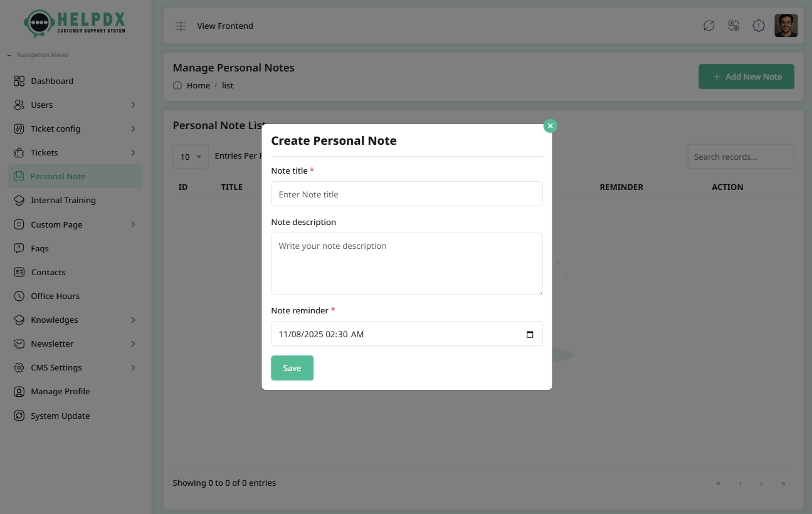Click the profile avatar thumbnail in the header
Image resolution: width=812 pixels, height=514 pixels.
pyautogui.click(x=786, y=25)
